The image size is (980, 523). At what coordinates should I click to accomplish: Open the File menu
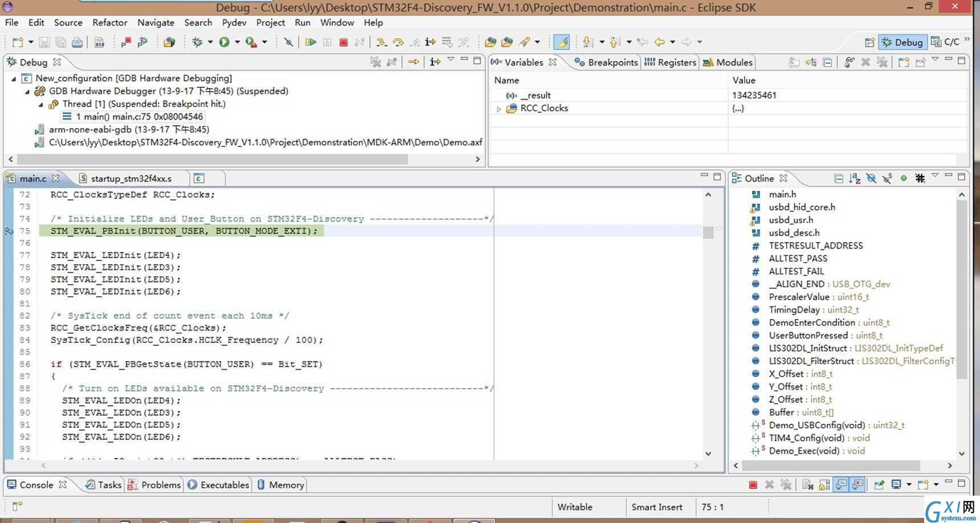coord(11,23)
